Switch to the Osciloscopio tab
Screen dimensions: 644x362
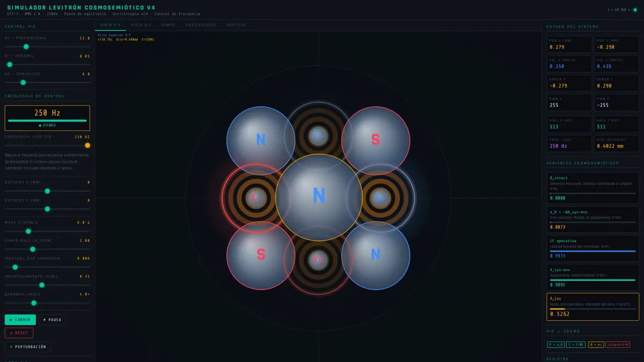(201, 25)
